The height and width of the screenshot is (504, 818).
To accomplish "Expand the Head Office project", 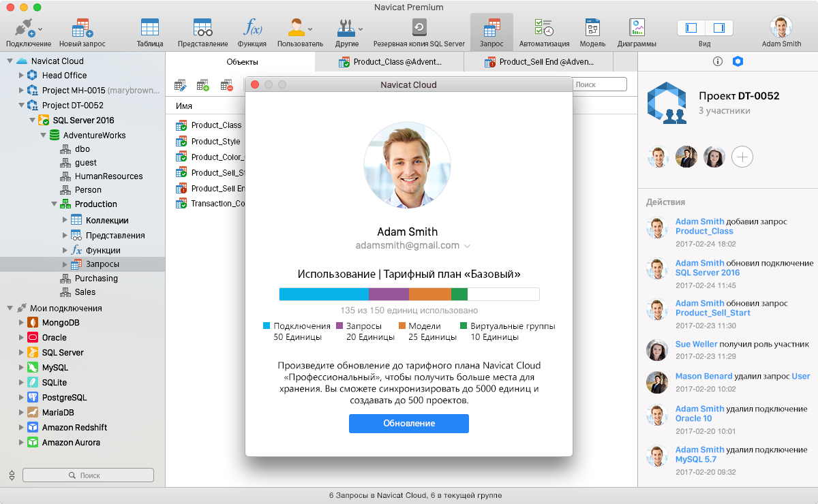I will 21,76.
